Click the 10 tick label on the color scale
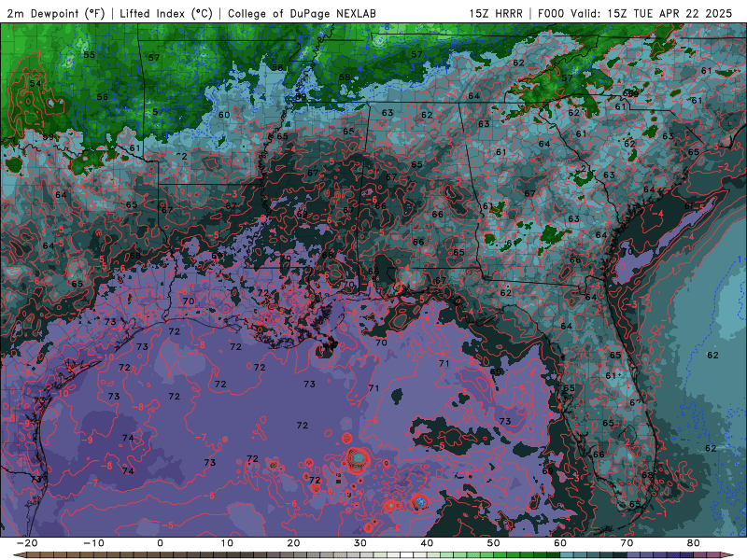 click(x=227, y=543)
